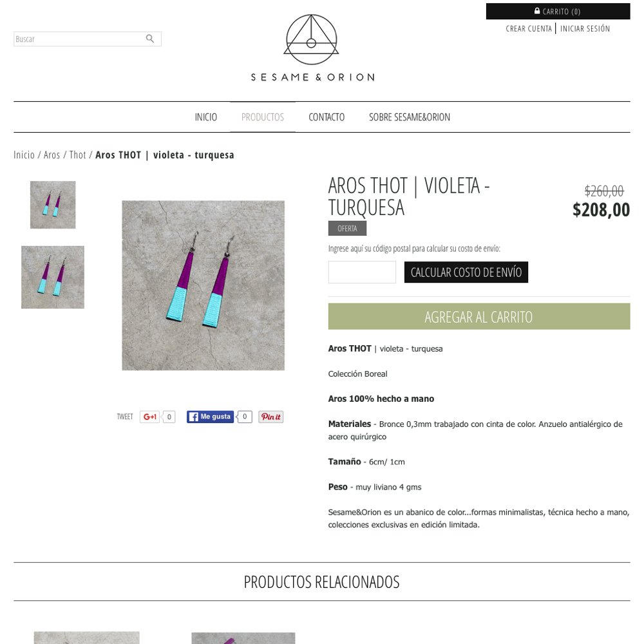
Task: Go to Contacto page
Action: click(327, 117)
